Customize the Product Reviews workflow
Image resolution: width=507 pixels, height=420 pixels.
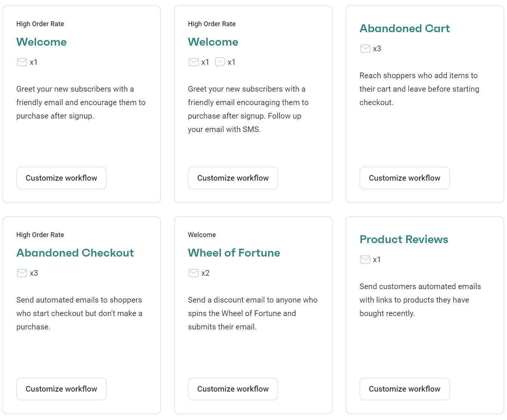pos(405,389)
